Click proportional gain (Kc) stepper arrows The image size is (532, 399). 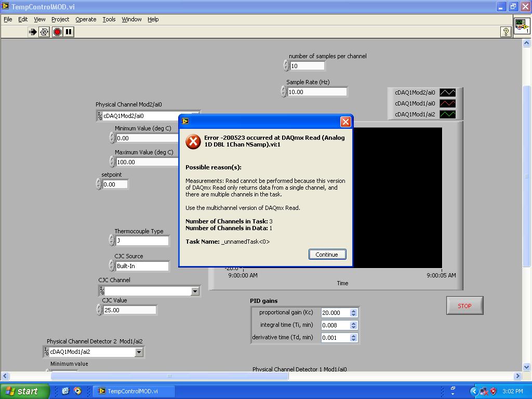coord(353,313)
